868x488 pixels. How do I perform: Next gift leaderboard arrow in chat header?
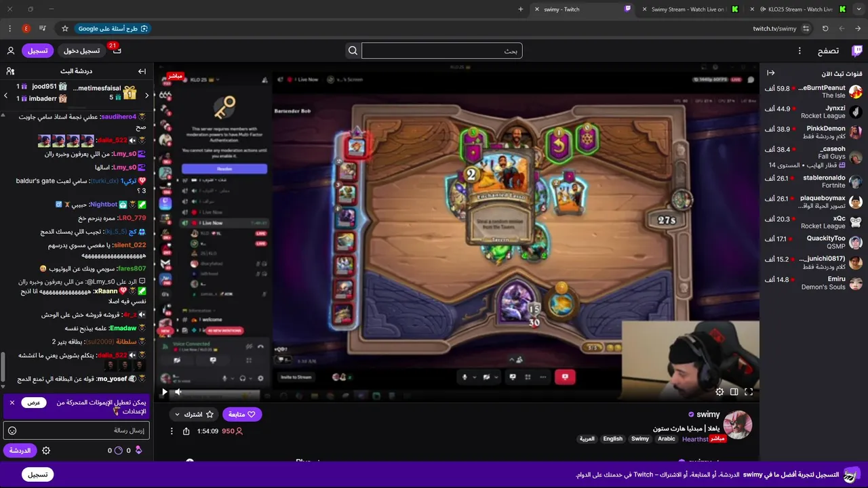coord(5,96)
